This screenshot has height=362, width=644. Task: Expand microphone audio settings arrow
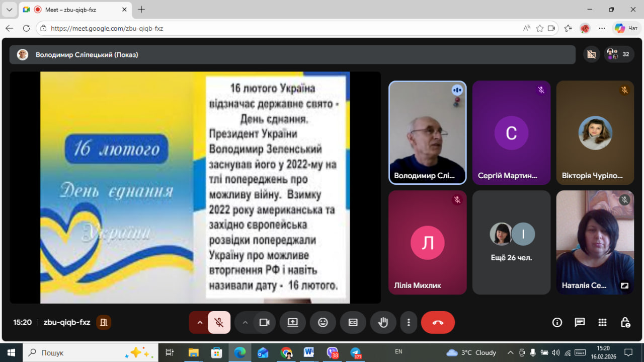point(200,323)
